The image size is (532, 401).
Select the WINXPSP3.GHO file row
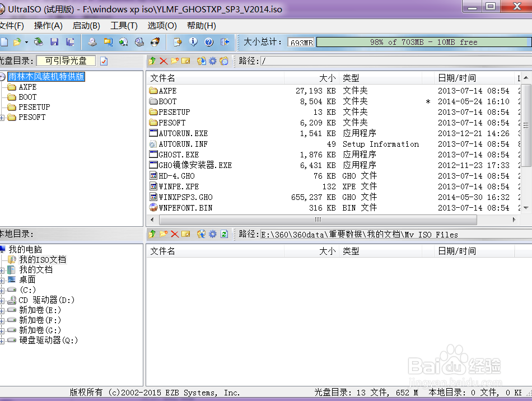click(334, 197)
